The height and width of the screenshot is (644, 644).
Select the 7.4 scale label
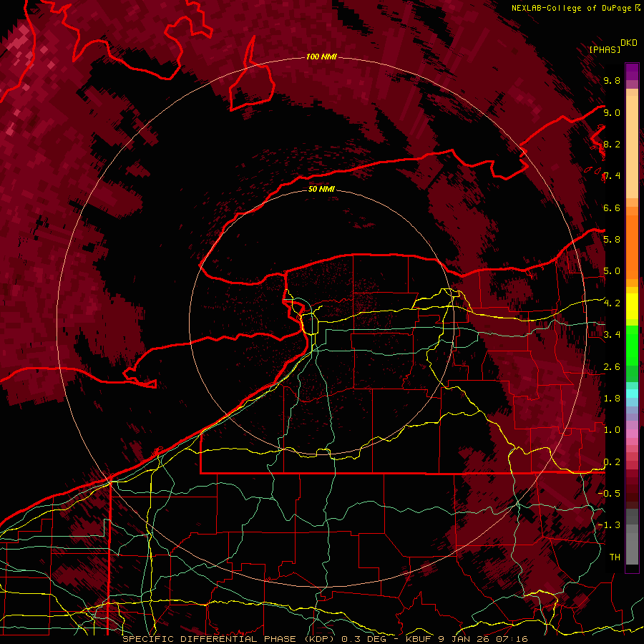pyautogui.click(x=612, y=176)
